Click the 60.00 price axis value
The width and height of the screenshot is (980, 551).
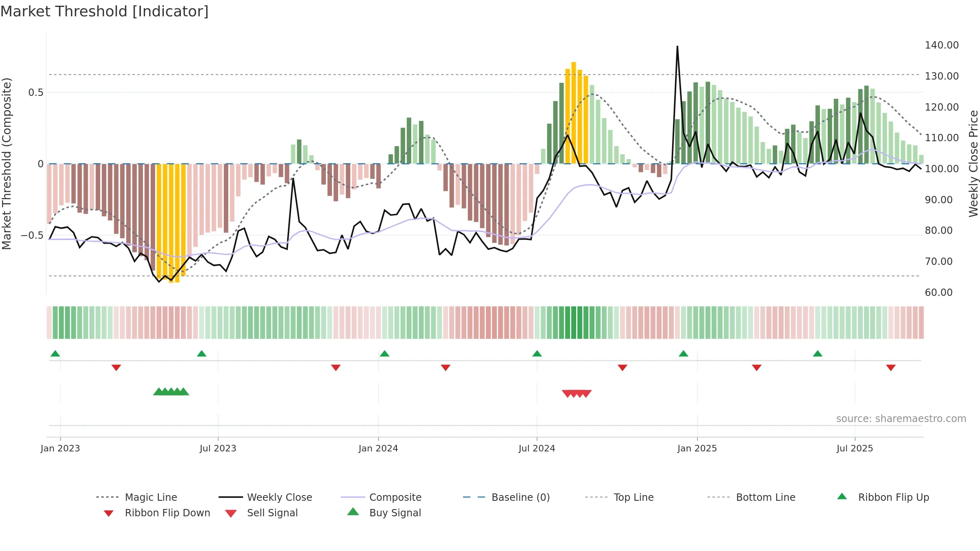938,292
